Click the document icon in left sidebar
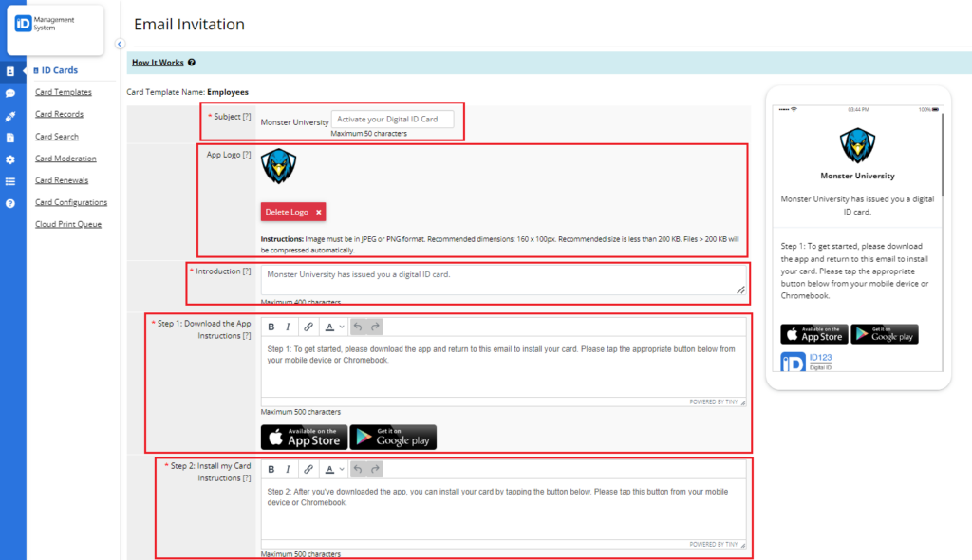 click(x=10, y=138)
